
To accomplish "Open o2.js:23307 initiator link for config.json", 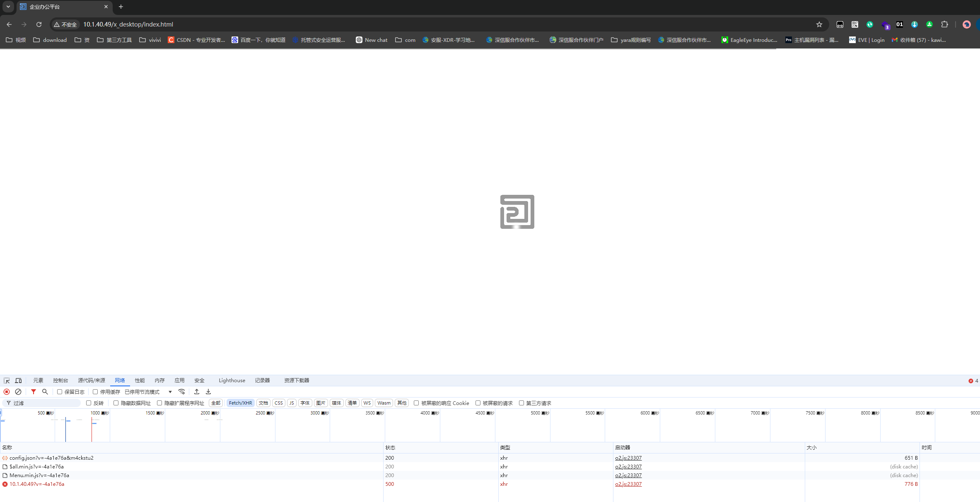I will click(628, 458).
